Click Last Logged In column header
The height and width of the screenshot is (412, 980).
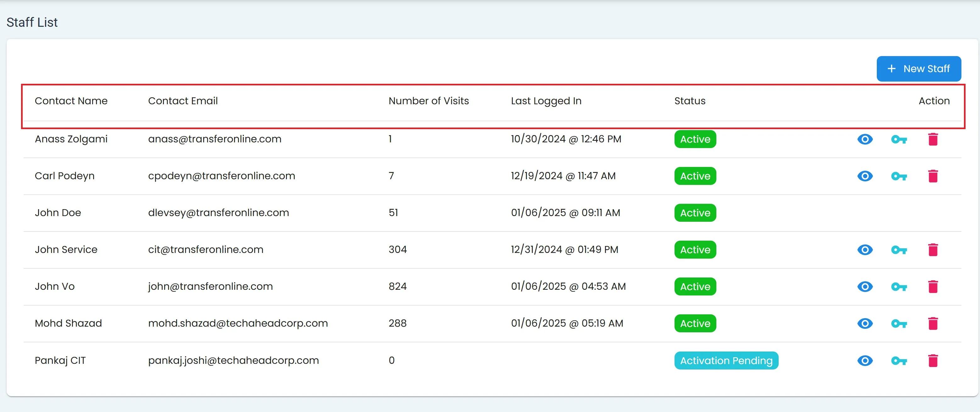(546, 101)
